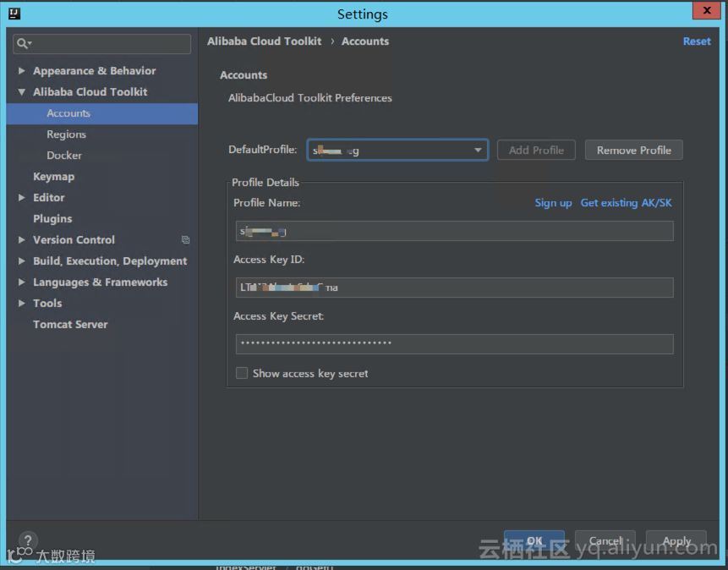This screenshot has width=728, height=570.
Task: Click the Apply button
Action: click(676, 540)
